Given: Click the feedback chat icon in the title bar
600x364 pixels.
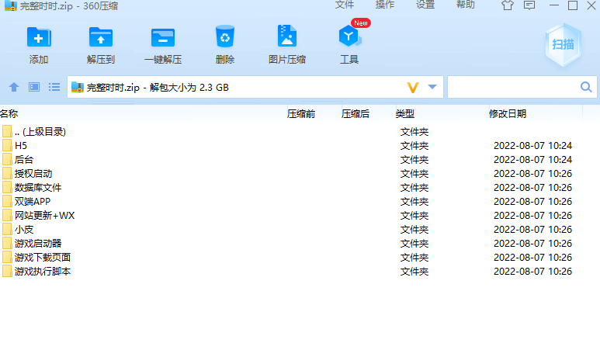Looking at the screenshot, I should pyautogui.click(x=529, y=5).
